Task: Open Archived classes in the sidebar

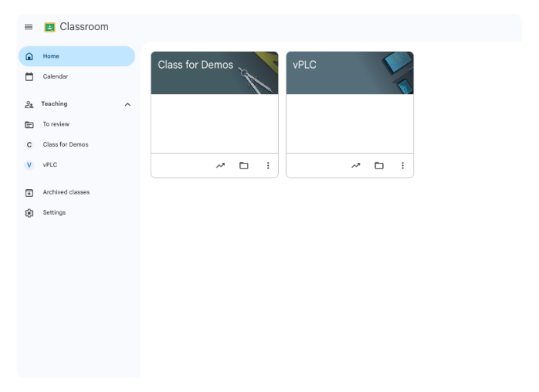Action: (x=76, y=192)
